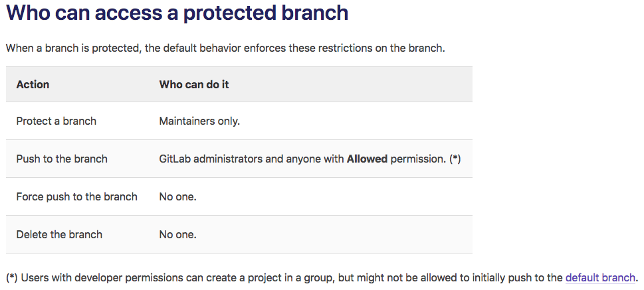This screenshot has height=290, width=644.
Task: Click the "Protect a branch" table cell
Action: (56, 121)
